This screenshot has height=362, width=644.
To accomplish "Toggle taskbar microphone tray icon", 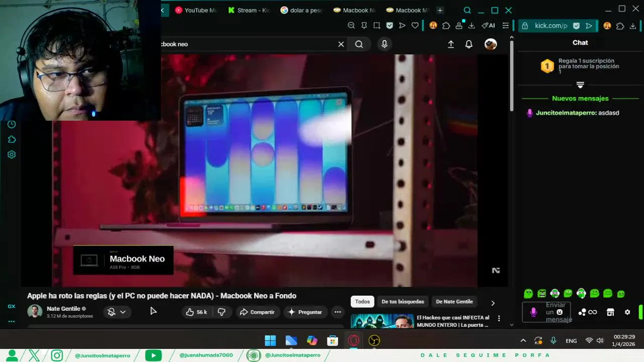I will pyautogui.click(x=553, y=340).
